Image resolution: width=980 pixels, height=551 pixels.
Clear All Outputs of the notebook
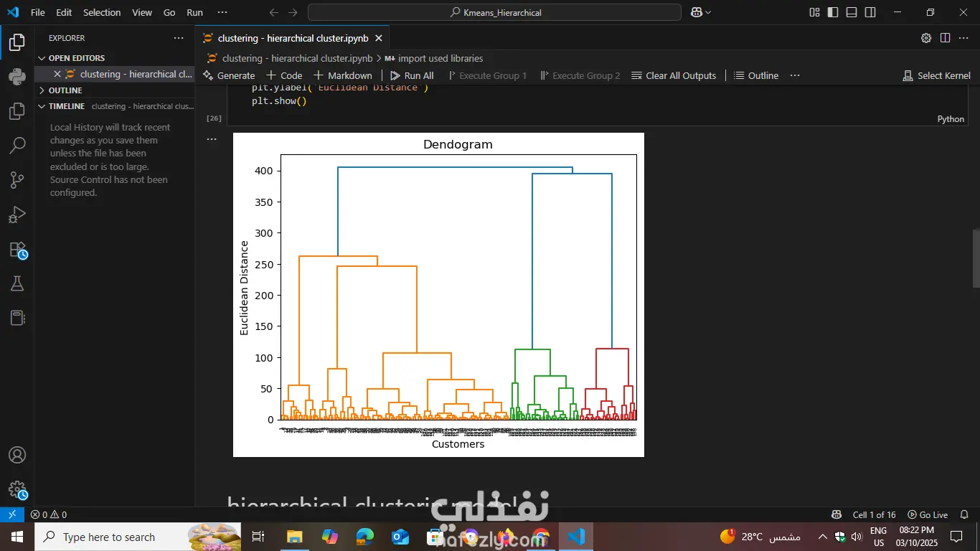click(673, 75)
